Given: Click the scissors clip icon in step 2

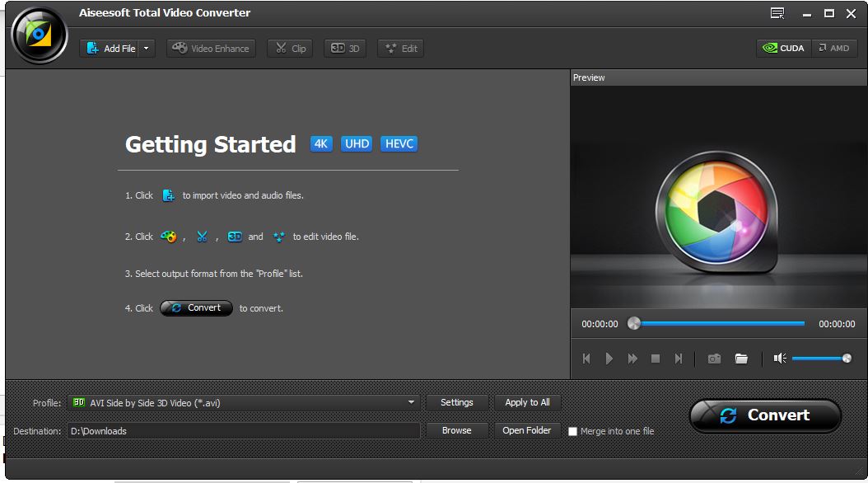Looking at the screenshot, I should pyautogui.click(x=202, y=237).
